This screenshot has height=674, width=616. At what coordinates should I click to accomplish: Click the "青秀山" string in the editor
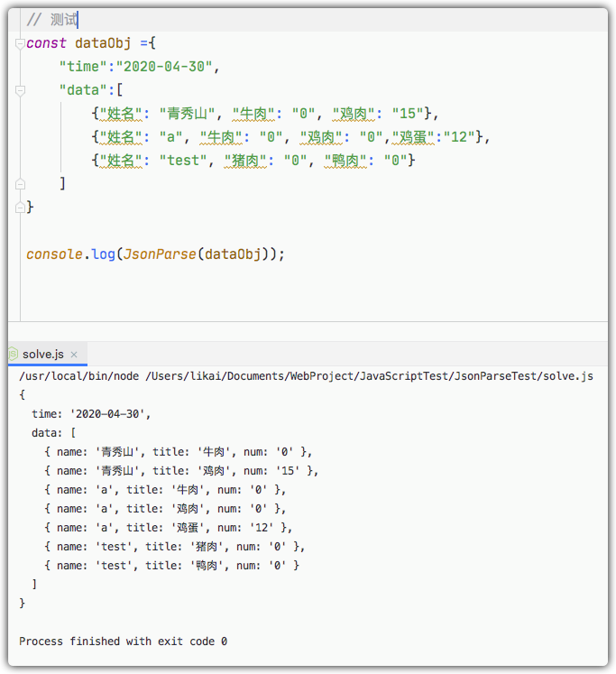tap(188, 114)
